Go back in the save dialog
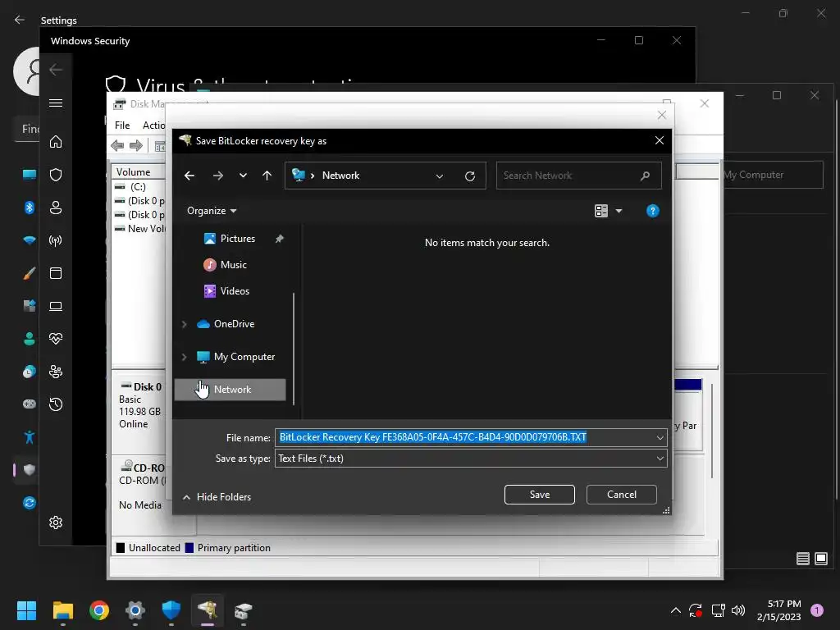This screenshot has height=630, width=840. [189, 176]
